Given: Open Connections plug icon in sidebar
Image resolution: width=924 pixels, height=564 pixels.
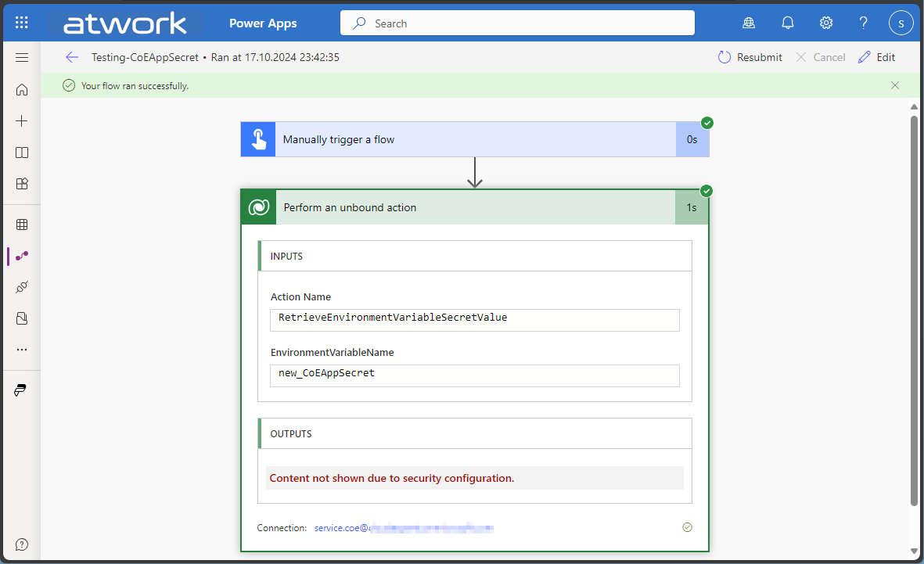Looking at the screenshot, I should click(x=22, y=287).
